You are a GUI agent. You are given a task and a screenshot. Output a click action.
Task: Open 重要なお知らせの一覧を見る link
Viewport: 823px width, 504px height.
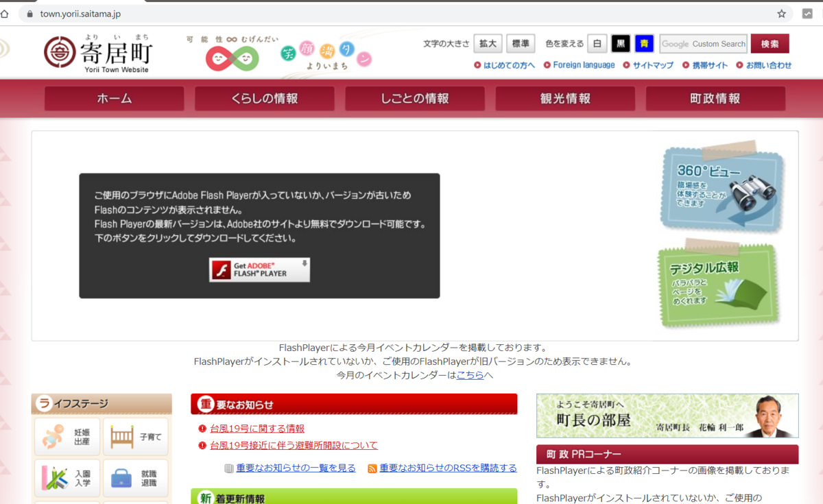tap(296, 468)
